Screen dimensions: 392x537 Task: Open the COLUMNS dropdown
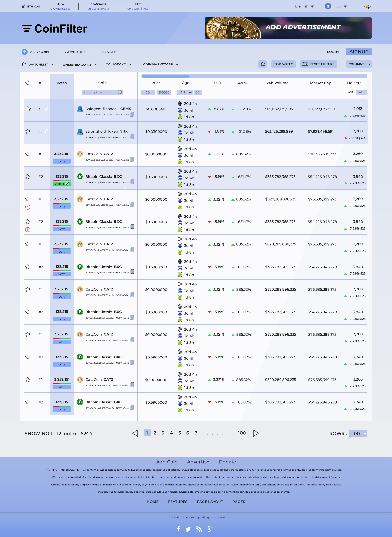359,64
